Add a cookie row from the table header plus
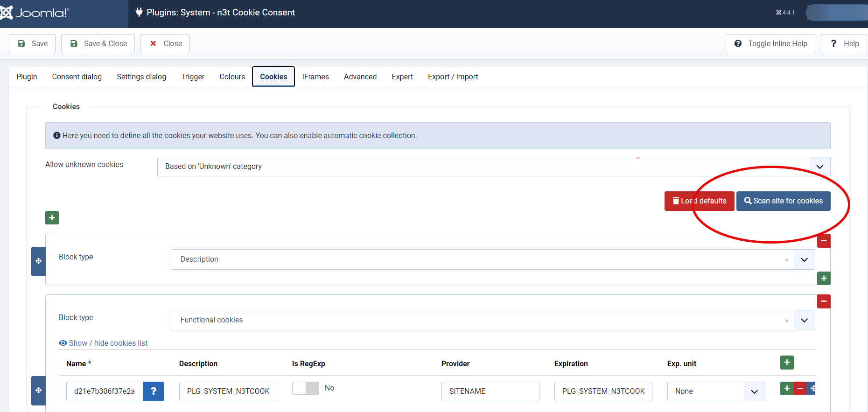 (787, 362)
